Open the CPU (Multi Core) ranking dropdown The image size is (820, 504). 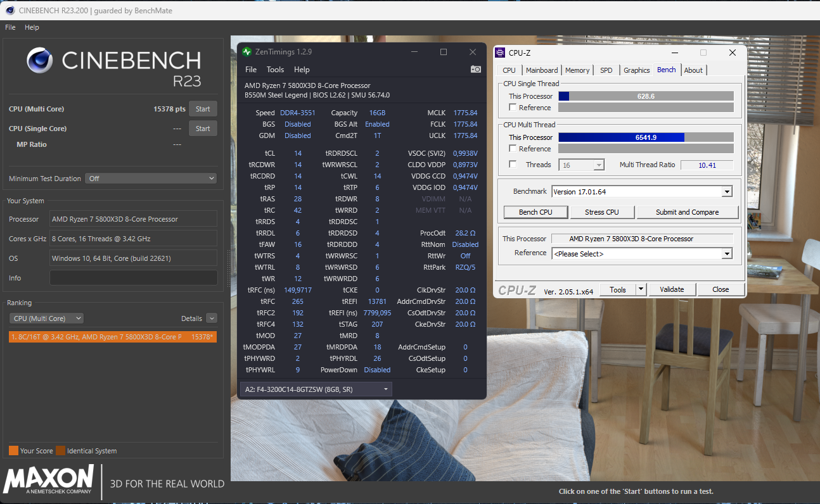pyautogui.click(x=46, y=318)
